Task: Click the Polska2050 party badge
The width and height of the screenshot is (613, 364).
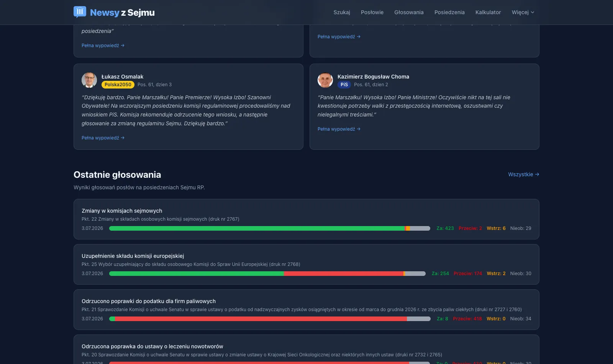Action: 118,85
